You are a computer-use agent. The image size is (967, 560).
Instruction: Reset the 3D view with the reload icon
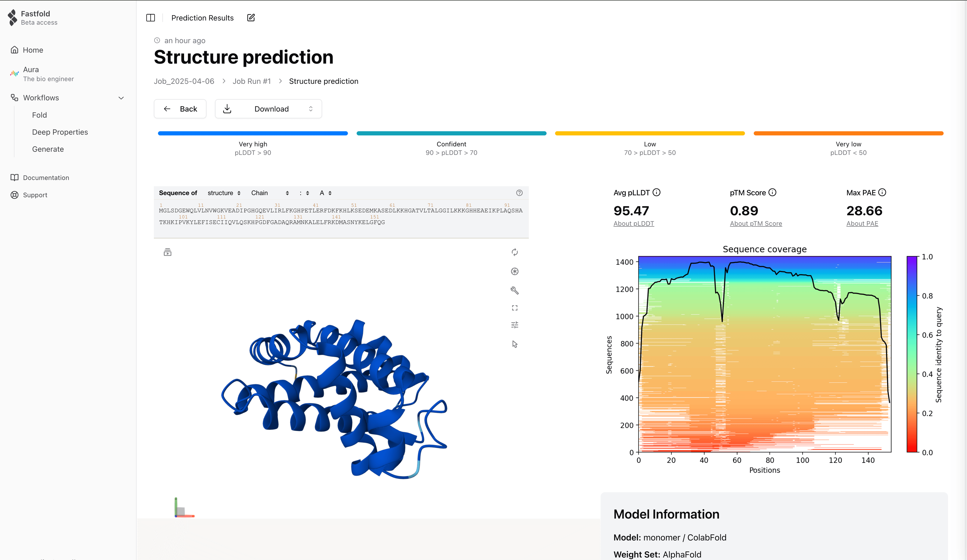pos(515,252)
